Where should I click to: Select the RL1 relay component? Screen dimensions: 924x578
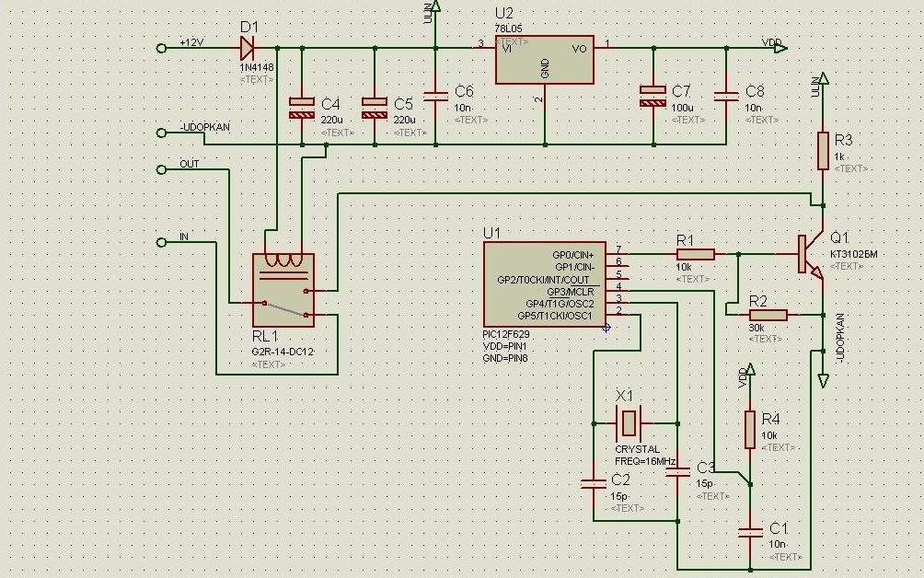pyautogui.click(x=283, y=291)
